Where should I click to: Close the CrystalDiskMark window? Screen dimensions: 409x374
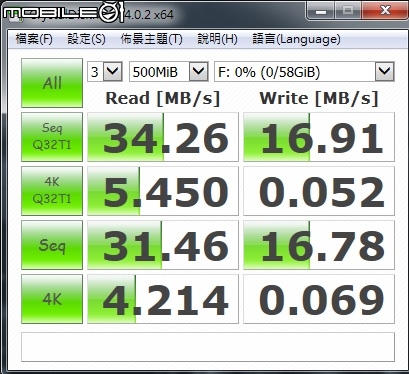[384, 11]
